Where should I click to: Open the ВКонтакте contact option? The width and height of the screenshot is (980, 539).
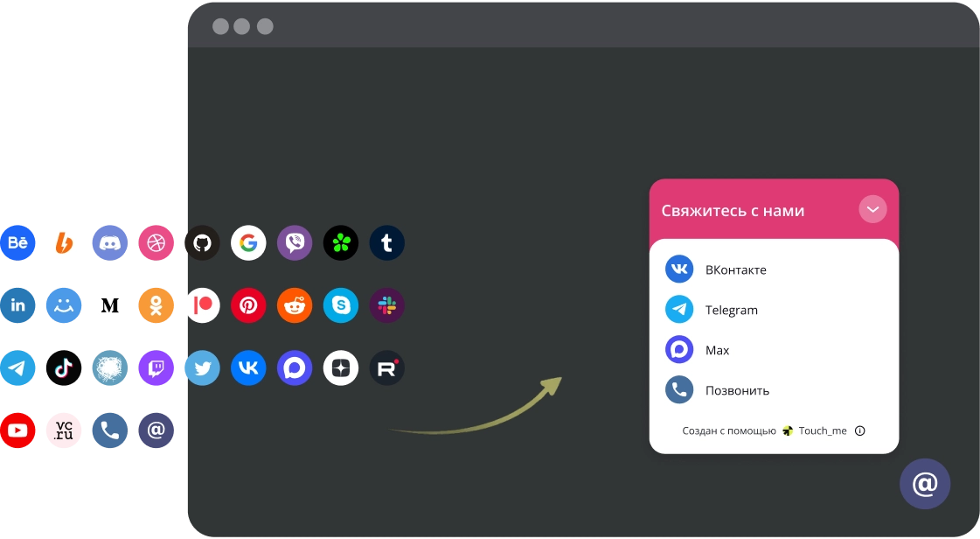(x=735, y=269)
